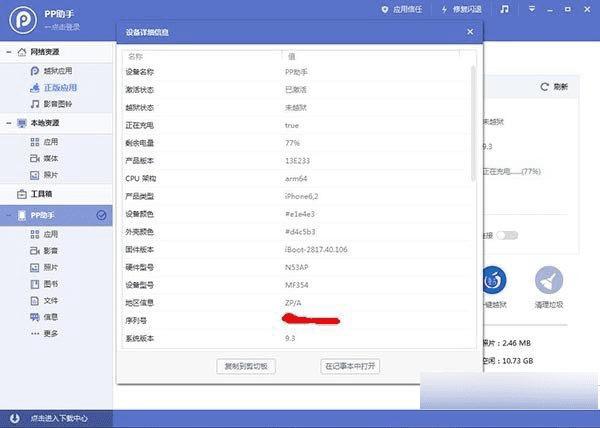This screenshot has height=428, width=600.
Task: Click the device info dialog scrollbar
Action: 473,122
